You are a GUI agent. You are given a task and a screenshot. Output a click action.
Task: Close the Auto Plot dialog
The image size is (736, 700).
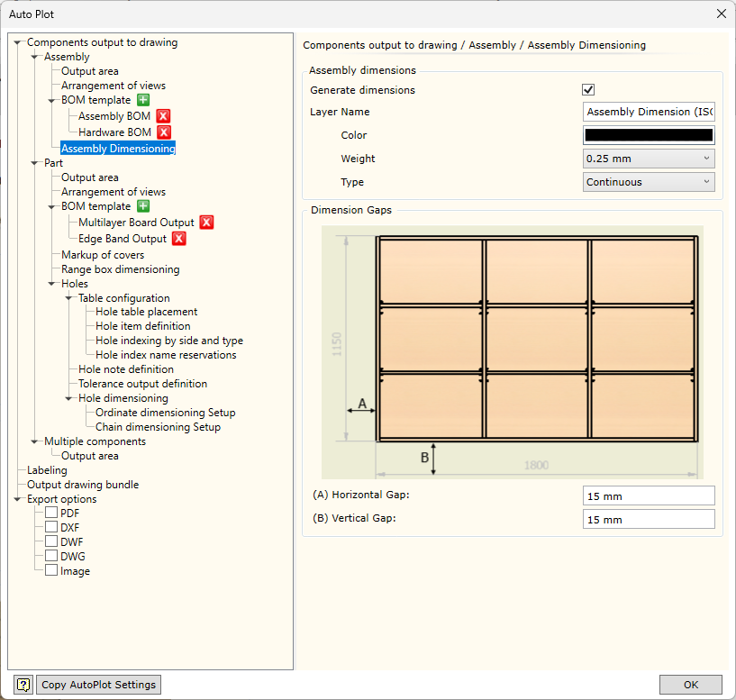pos(722,14)
